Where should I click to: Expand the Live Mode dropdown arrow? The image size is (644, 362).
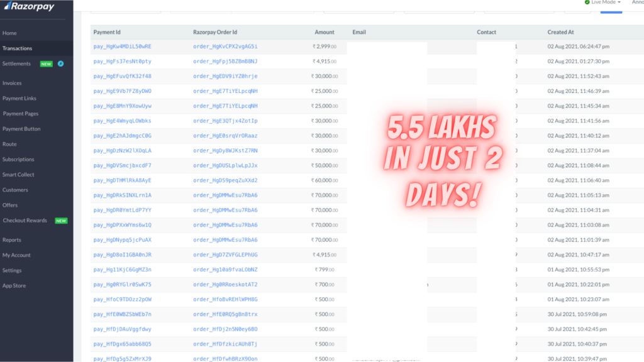(x=619, y=3)
